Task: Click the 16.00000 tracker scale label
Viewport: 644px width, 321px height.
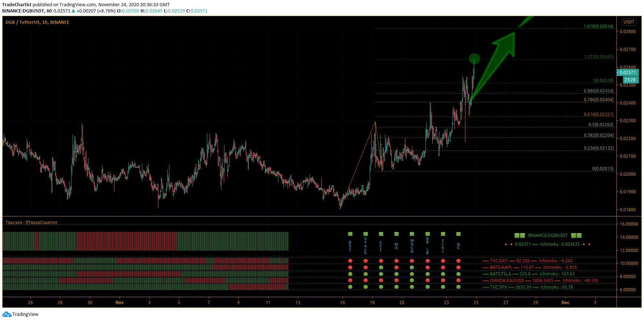Action: point(629,224)
